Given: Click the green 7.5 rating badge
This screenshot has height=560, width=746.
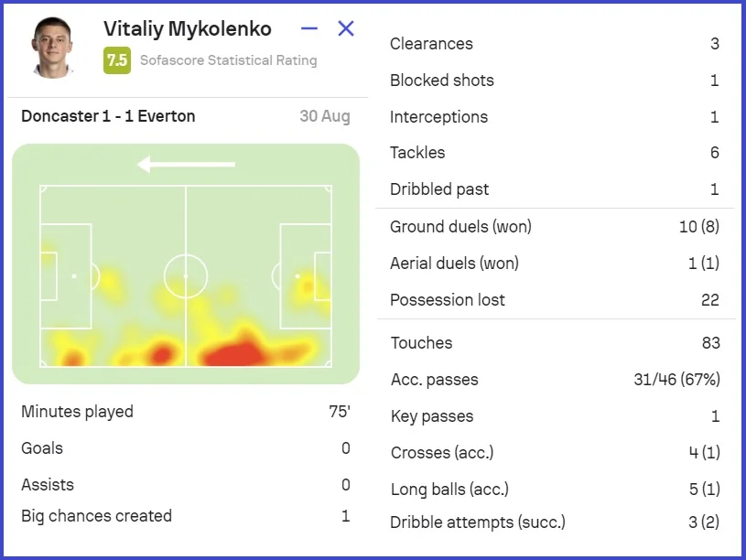Looking at the screenshot, I should point(116,60).
